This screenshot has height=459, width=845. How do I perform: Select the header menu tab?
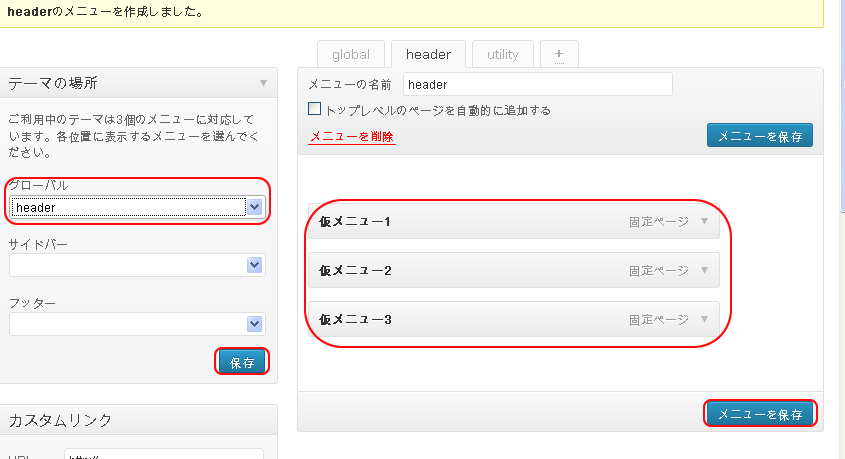click(428, 54)
